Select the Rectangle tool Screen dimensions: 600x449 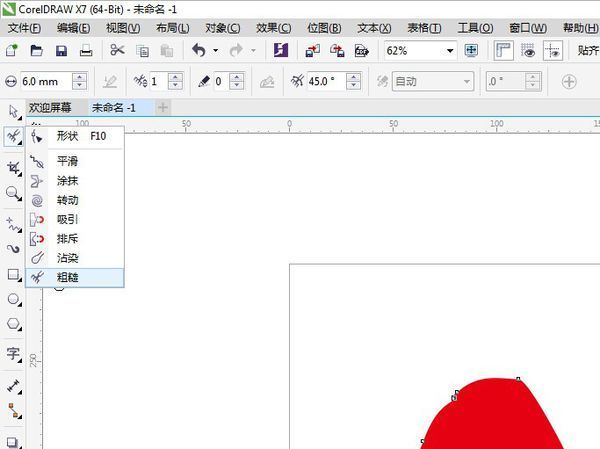[x=13, y=274]
